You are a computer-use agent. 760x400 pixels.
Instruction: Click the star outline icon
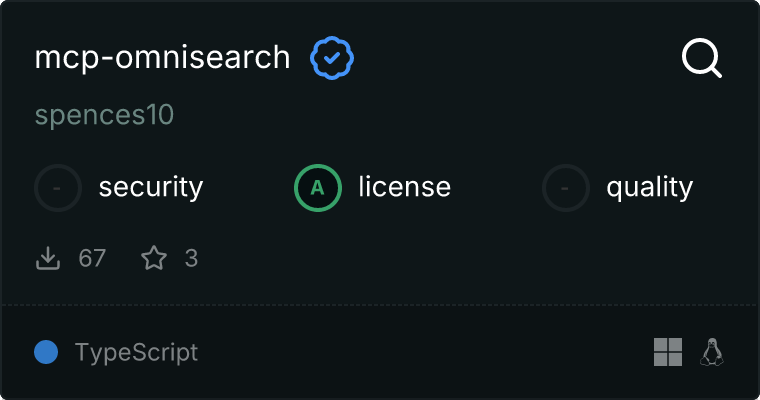[154, 259]
